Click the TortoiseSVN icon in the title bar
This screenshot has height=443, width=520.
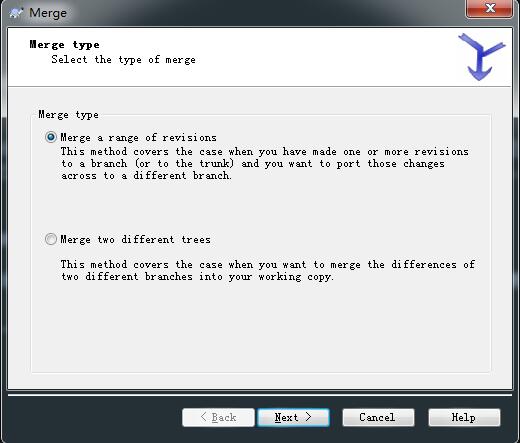16,13
